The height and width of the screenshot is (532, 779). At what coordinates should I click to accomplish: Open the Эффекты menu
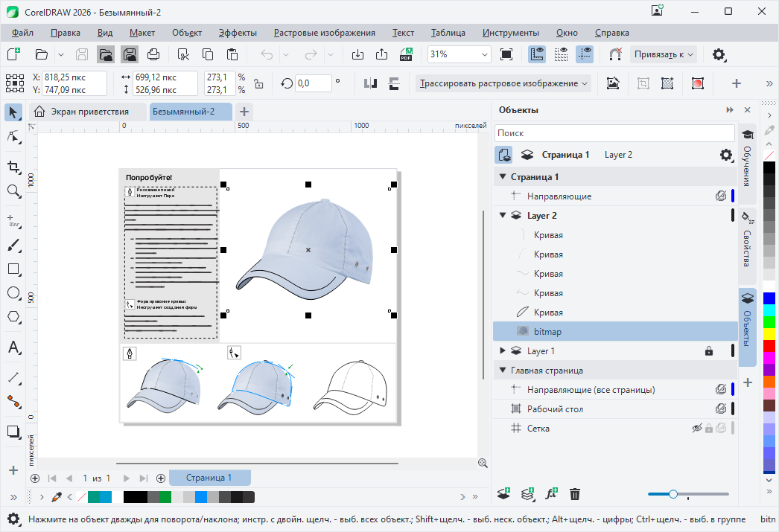pyautogui.click(x=238, y=33)
